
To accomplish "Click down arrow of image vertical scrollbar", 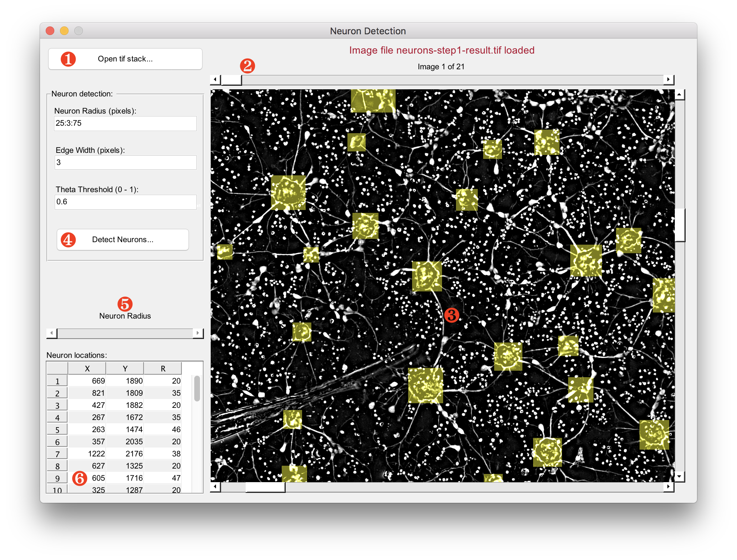I will click(680, 476).
